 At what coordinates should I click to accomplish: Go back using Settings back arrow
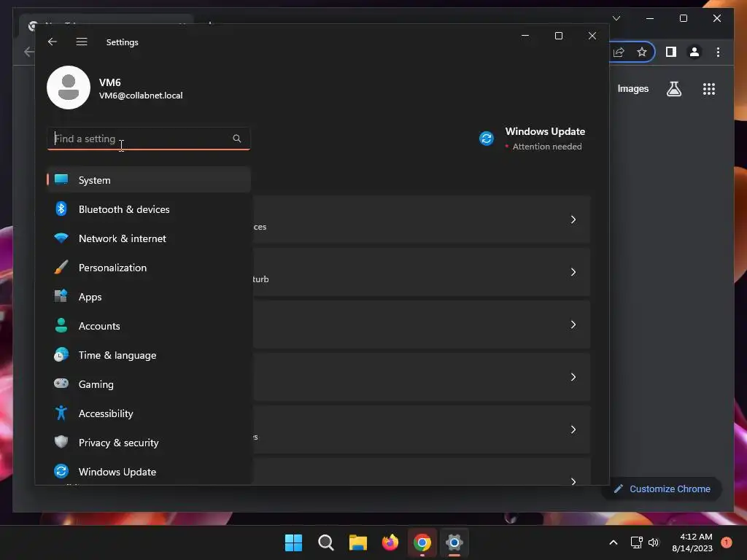[53, 42]
